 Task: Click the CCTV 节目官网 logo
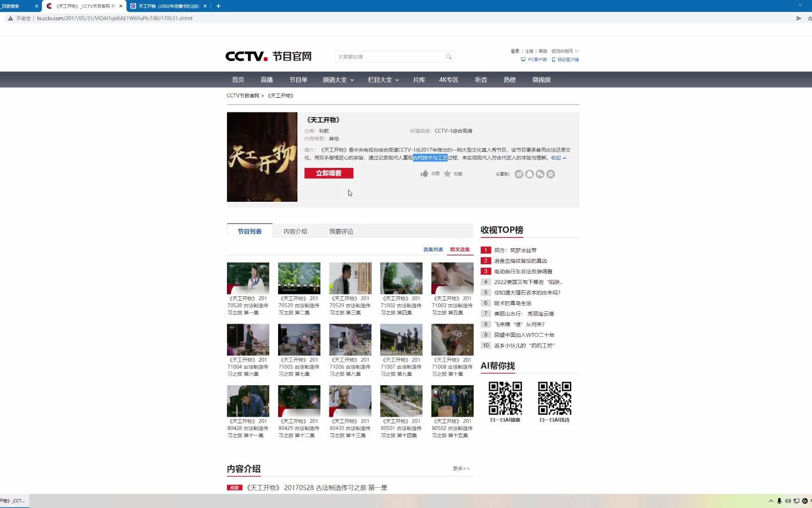(269, 56)
